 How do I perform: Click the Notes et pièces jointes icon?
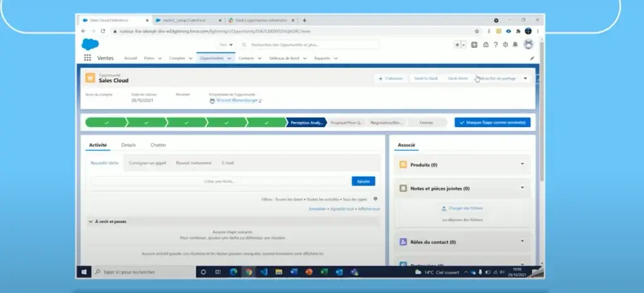[403, 189]
